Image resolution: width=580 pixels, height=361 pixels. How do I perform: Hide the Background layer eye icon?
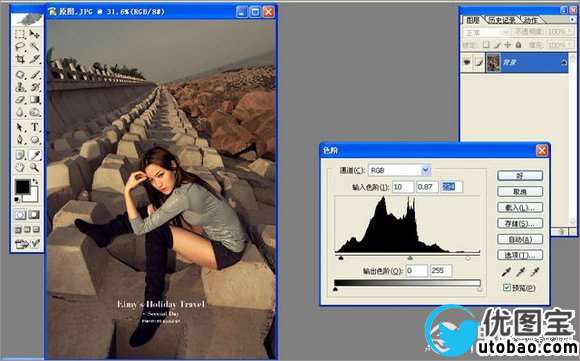[x=467, y=63]
